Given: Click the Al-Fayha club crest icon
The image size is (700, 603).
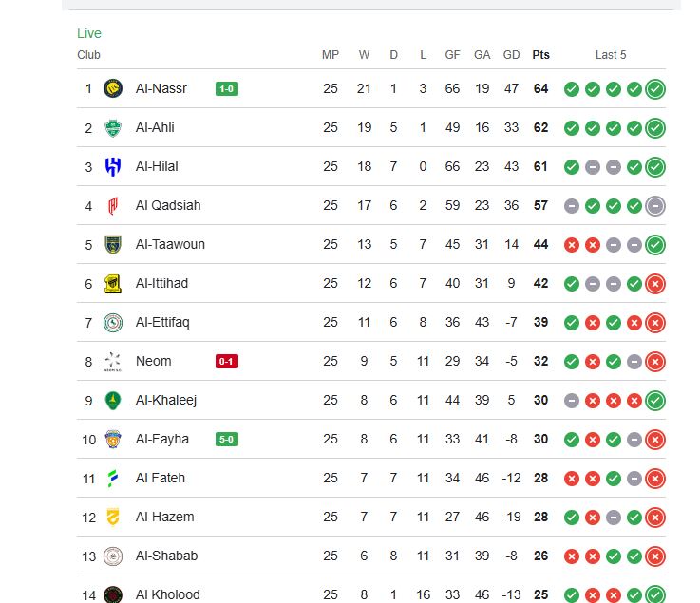Looking at the screenshot, I should tap(113, 439).
